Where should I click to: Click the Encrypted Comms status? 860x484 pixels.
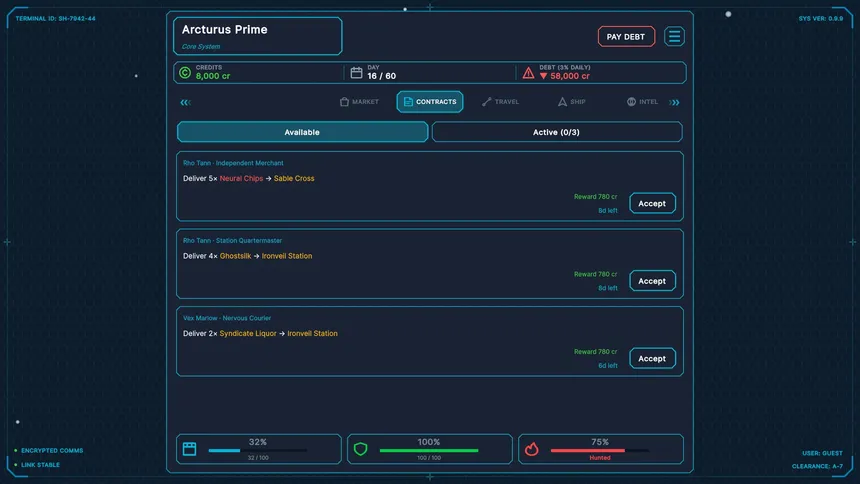tap(52, 451)
